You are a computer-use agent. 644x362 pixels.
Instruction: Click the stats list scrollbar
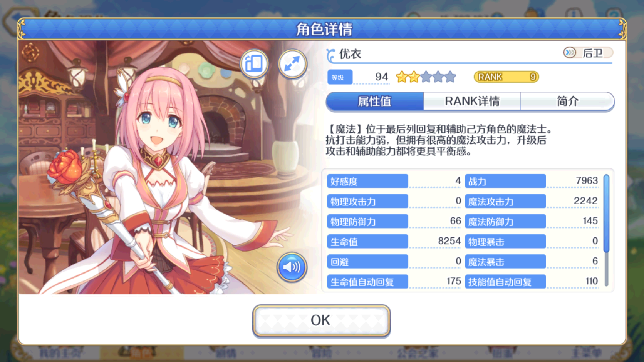(x=606, y=230)
